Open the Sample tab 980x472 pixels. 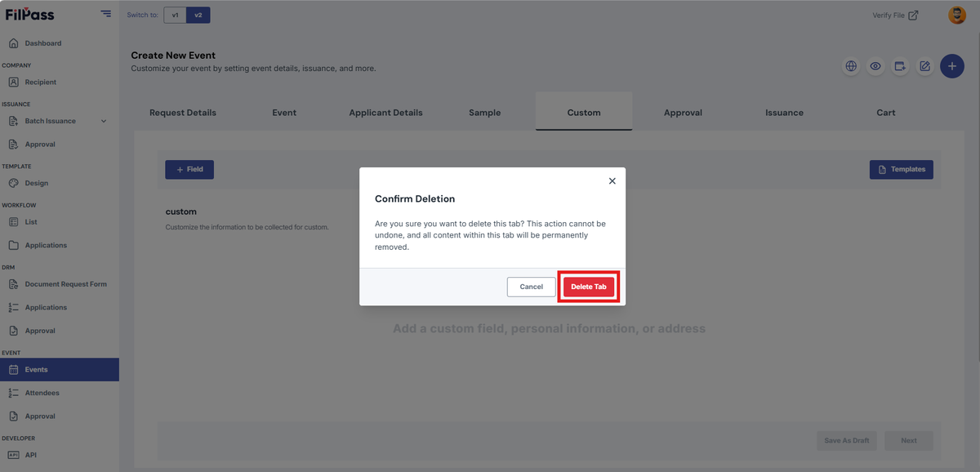click(484, 113)
